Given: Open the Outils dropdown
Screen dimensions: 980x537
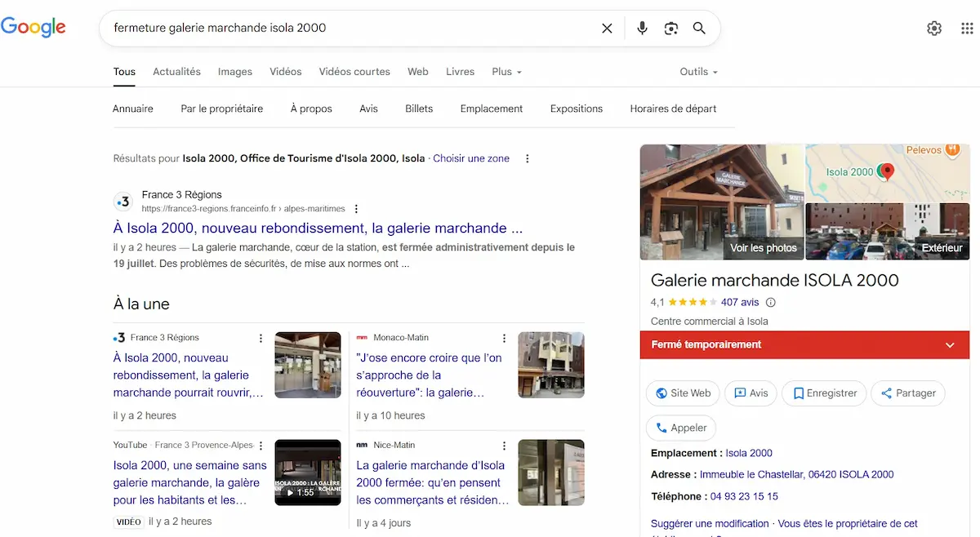Looking at the screenshot, I should pyautogui.click(x=698, y=72).
